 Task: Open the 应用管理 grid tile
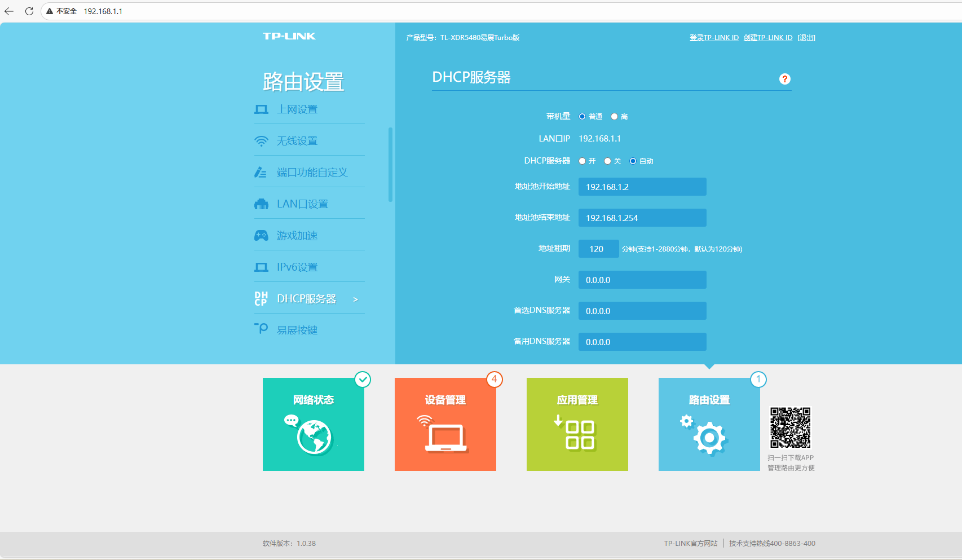(577, 424)
